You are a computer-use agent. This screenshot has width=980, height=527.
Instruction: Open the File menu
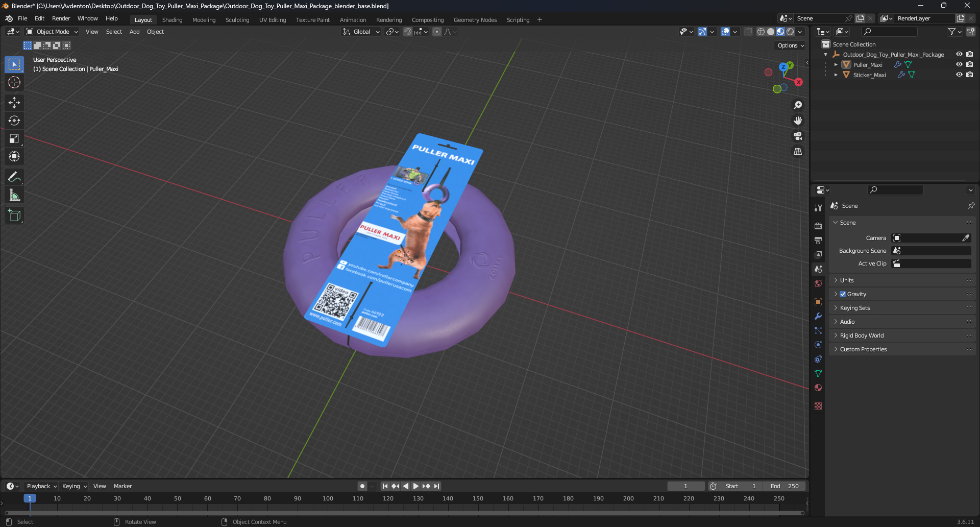[x=22, y=18]
